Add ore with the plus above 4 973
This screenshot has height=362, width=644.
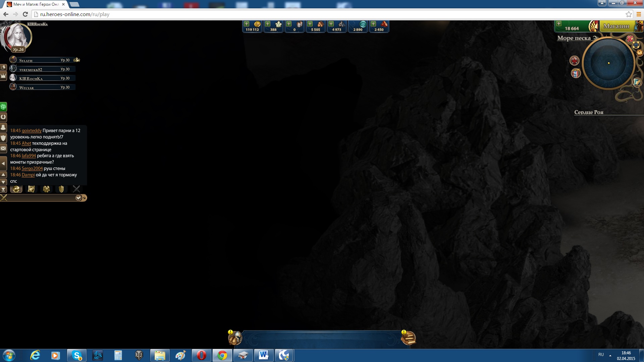(331, 24)
